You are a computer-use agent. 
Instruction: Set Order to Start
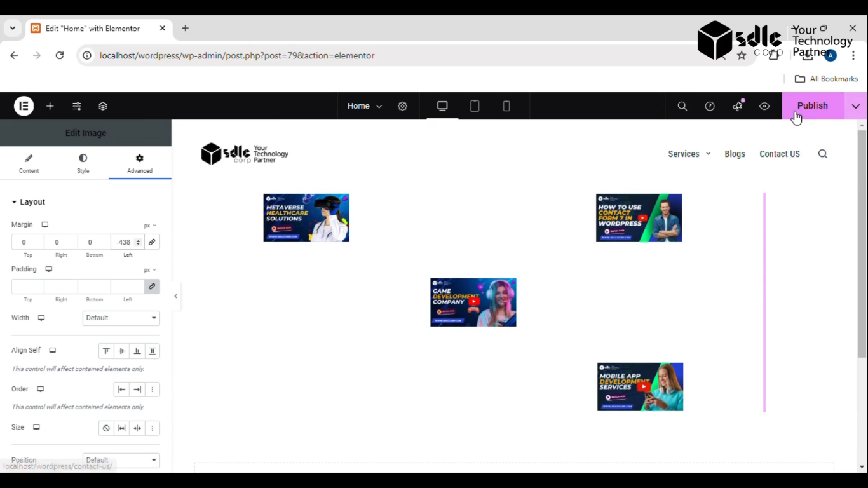[x=121, y=390]
